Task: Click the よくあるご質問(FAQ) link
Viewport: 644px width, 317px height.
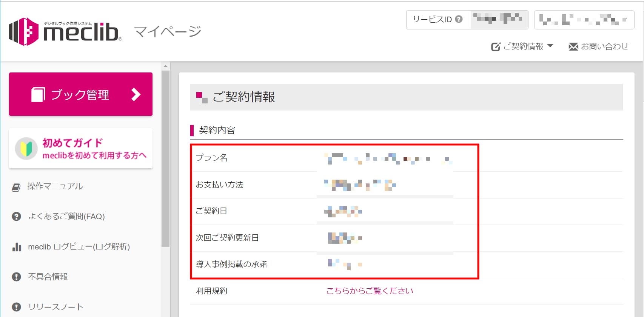Action: click(66, 217)
